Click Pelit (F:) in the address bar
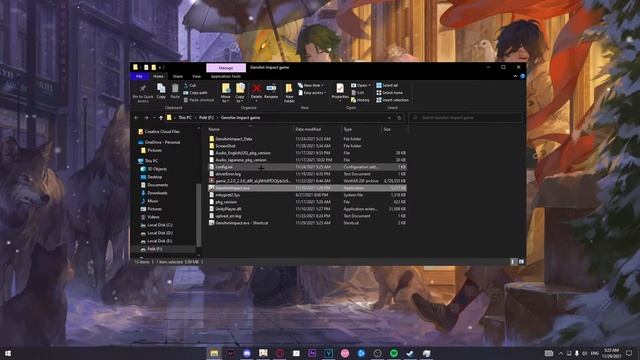This screenshot has width=640, height=360. click(206, 118)
